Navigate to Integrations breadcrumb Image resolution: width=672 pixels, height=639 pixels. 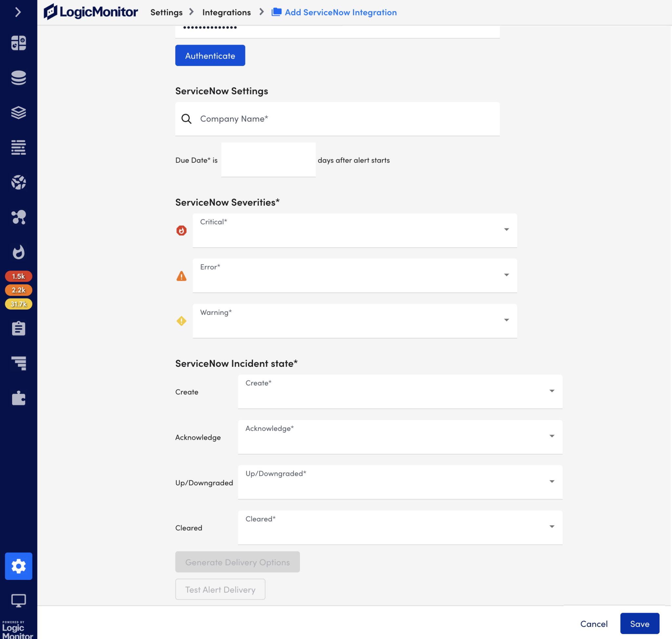(x=226, y=12)
